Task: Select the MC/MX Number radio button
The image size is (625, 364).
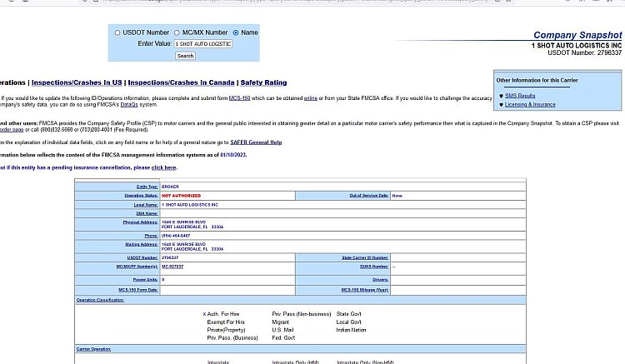Action: click(x=177, y=32)
